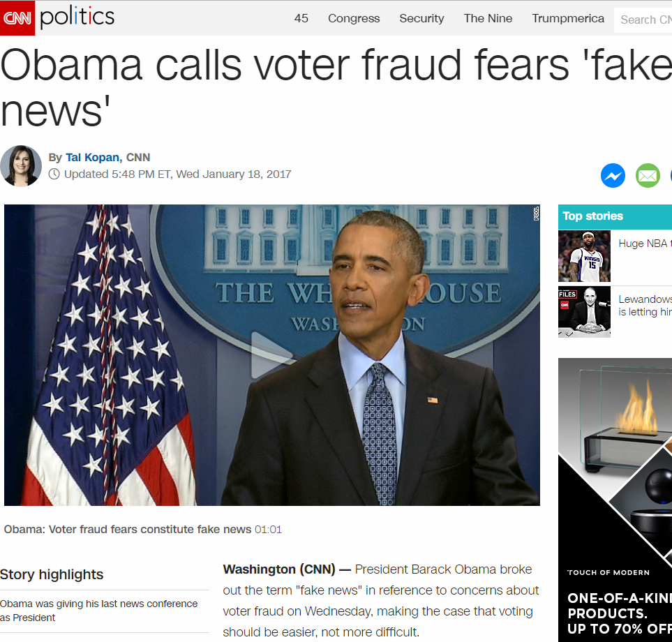Open the Security section

(421, 18)
